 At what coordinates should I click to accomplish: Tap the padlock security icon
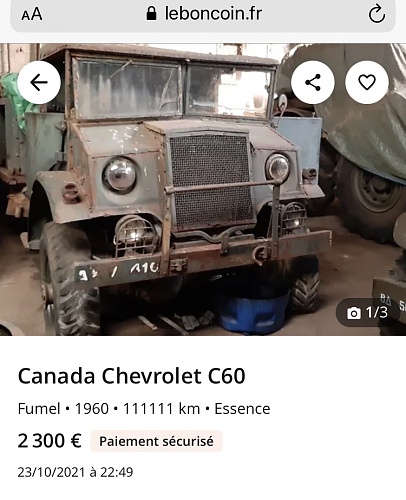pyautogui.click(x=151, y=14)
